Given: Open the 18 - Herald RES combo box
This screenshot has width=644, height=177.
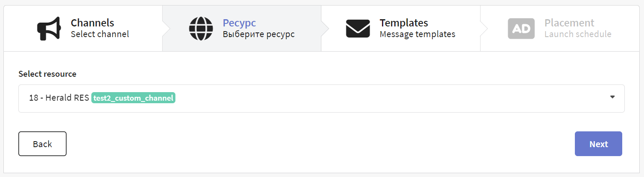Looking at the screenshot, I should pos(321,99).
